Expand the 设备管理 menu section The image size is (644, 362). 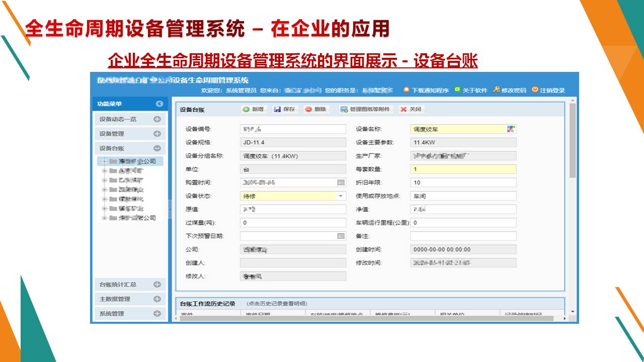157,134
